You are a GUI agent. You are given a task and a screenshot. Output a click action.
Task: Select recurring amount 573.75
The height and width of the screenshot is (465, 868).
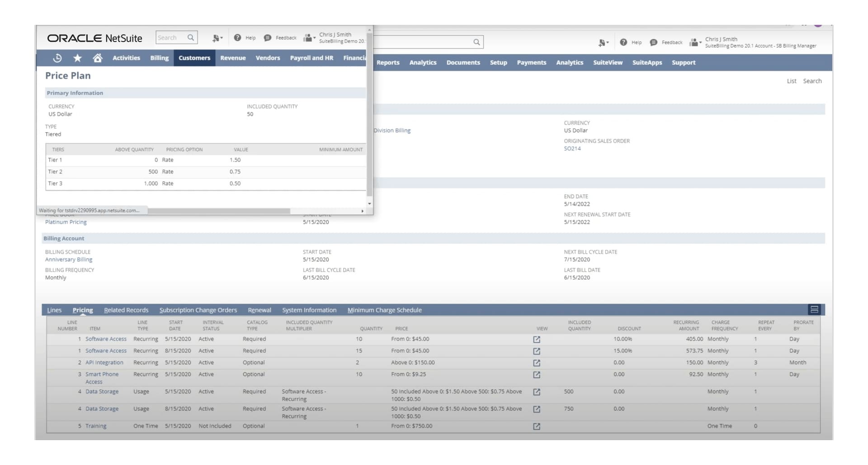(x=694, y=351)
